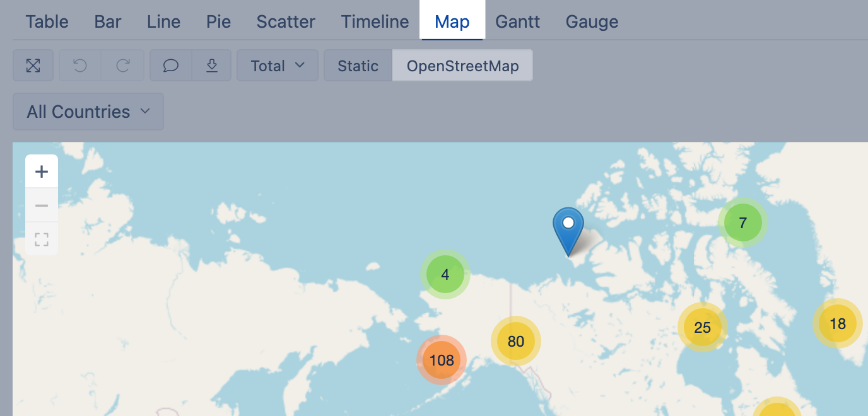Click the undo arrow icon
Screen dimensions: 868x416
[x=80, y=66]
